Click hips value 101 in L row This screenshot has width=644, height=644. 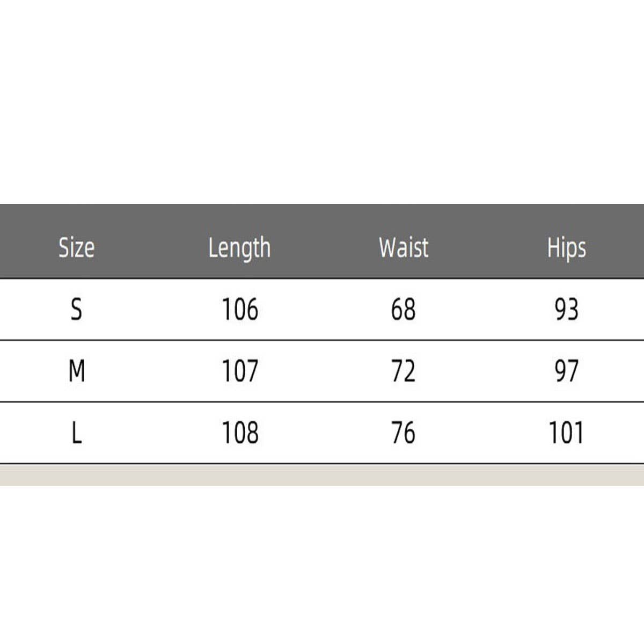click(566, 433)
